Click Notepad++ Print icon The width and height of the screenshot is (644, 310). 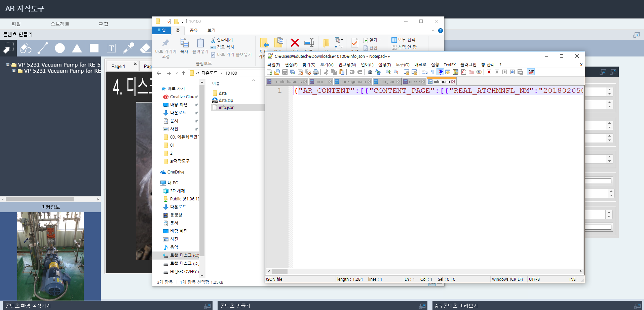pos(315,72)
